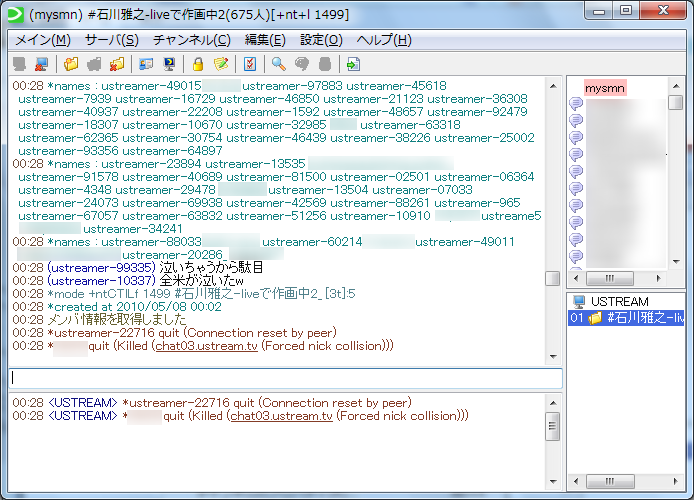Click the chat message input field
This screenshot has width=694, height=500.
click(x=286, y=378)
